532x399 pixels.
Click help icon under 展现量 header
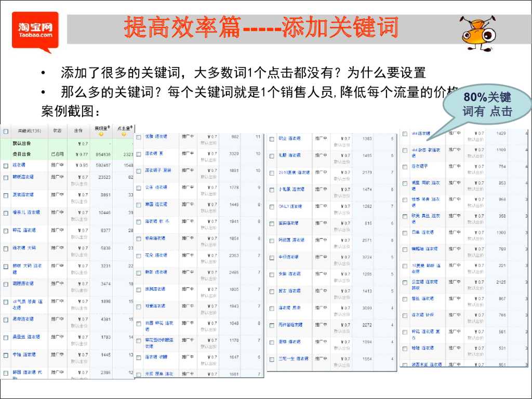101,135
